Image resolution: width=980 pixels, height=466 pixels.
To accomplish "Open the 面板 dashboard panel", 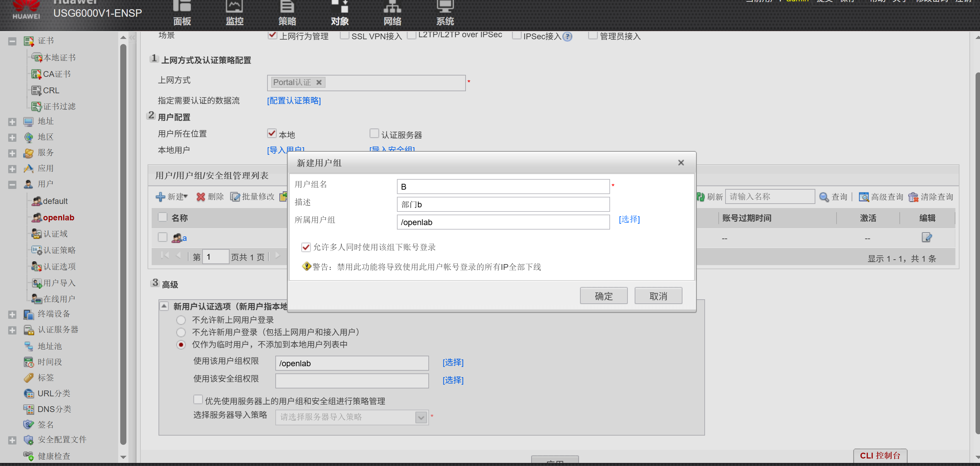I will tap(181, 13).
